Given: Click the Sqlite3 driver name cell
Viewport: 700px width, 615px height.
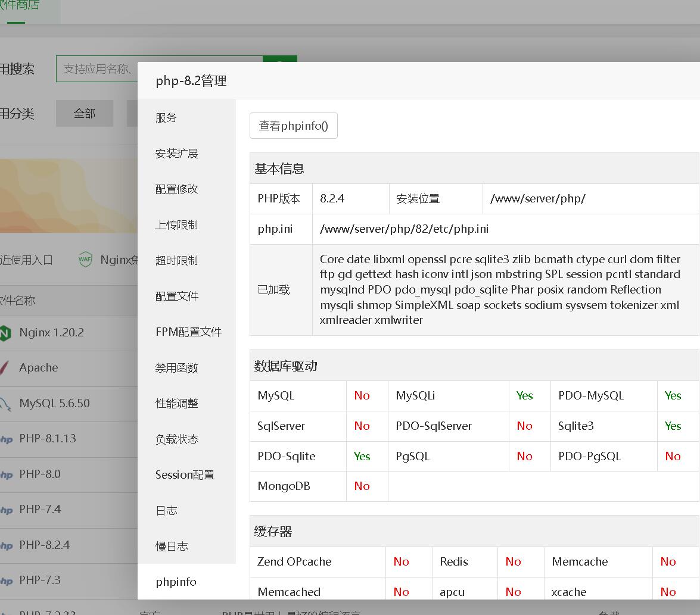Looking at the screenshot, I should click(603, 426).
